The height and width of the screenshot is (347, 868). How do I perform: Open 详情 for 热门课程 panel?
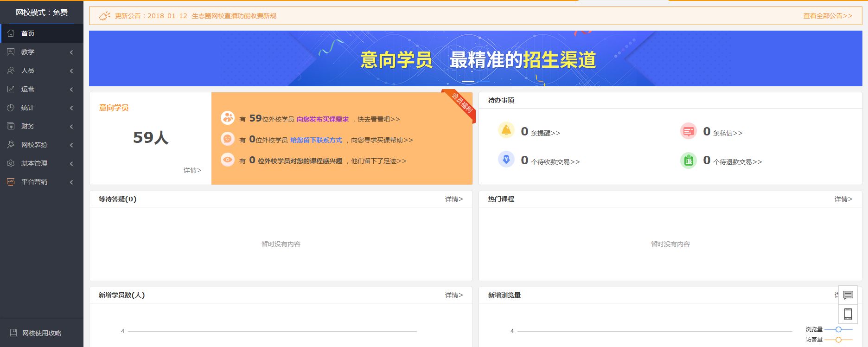(x=843, y=199)
